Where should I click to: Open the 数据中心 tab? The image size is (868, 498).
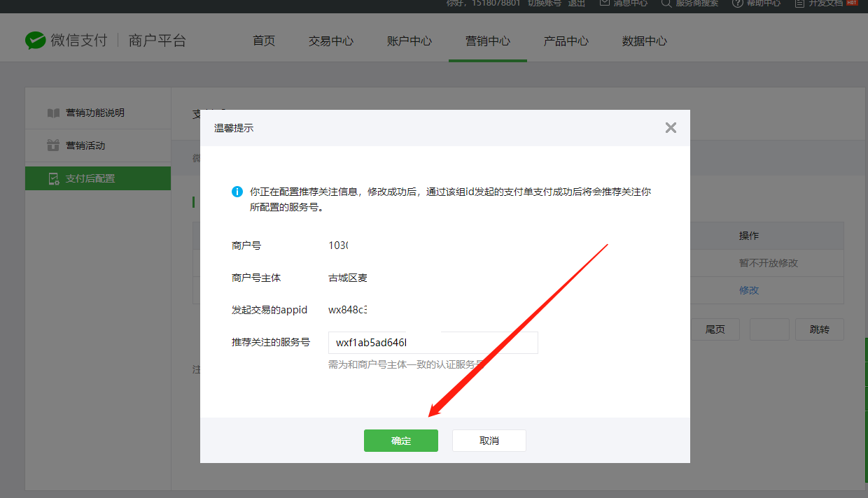645,41
